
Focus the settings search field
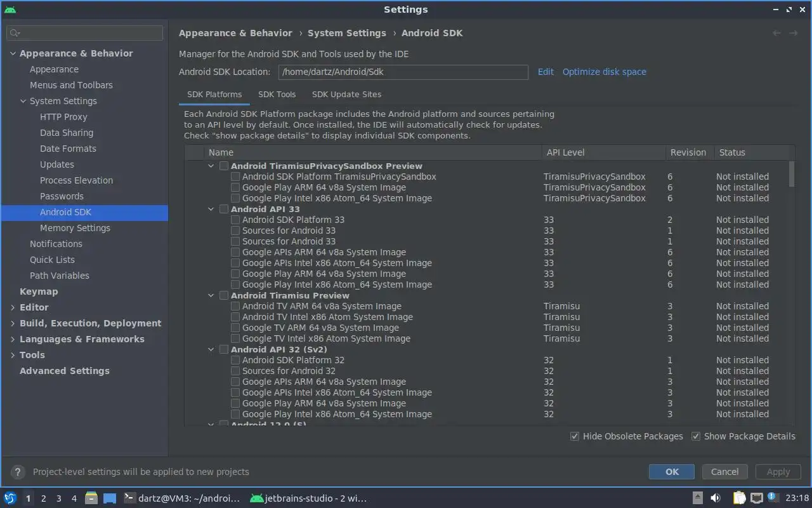pyautogui.click(x=85, y=32)
